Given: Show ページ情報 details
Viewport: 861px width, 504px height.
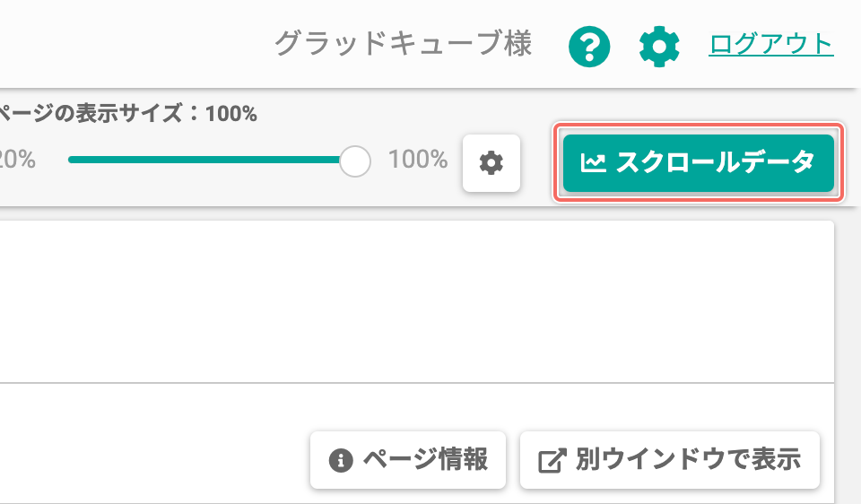Looking at the screenshot, I should point(407,459).
